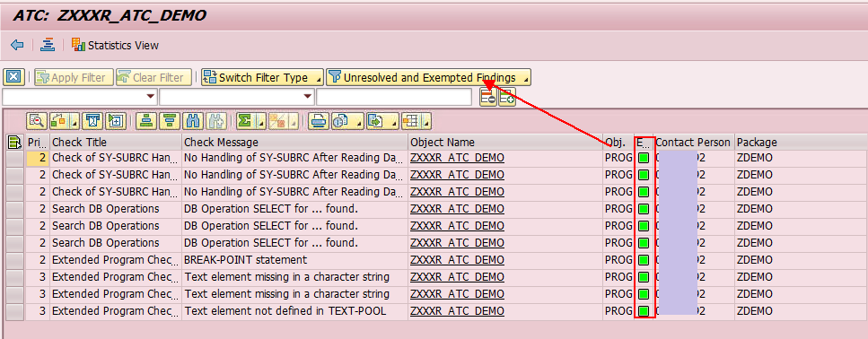Click the Contact Person column header
Viewport: 868px width, 339px height.
(695, 142)
